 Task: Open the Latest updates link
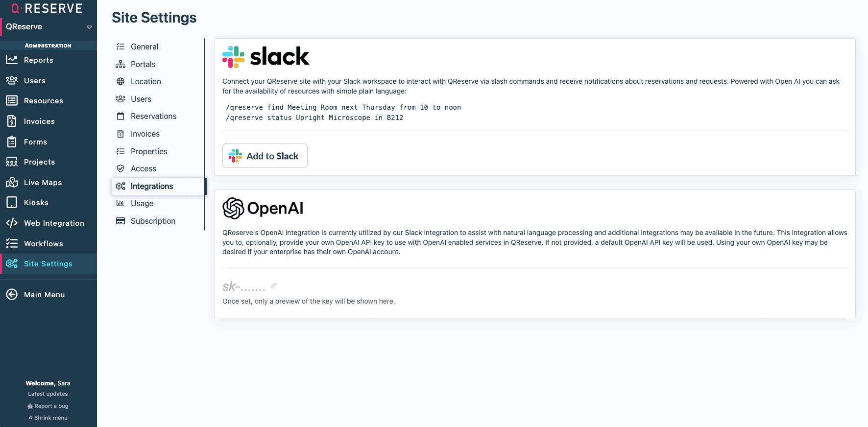click(x=48, y=393)
